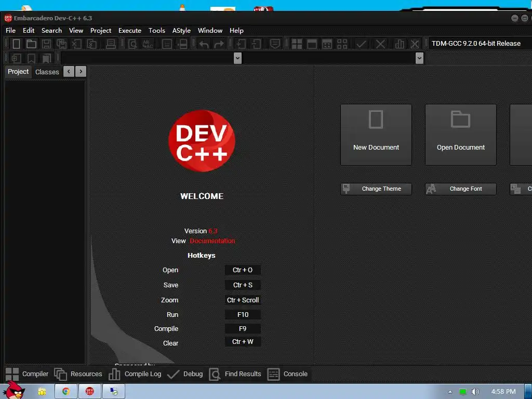Click the Insert snippet toolbar icon
Screen dimensions: 532x399
[x=16, y=58]
